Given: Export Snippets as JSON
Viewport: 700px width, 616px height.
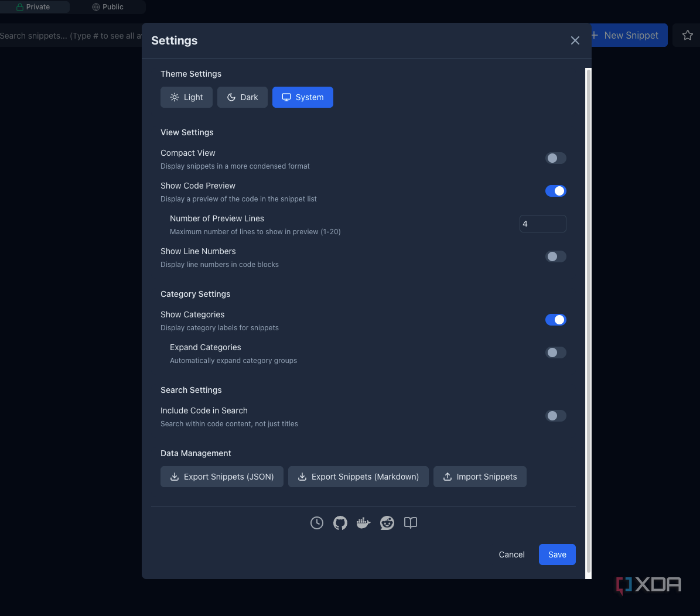Looking at the screenshot, I should [x=222, y=477].
